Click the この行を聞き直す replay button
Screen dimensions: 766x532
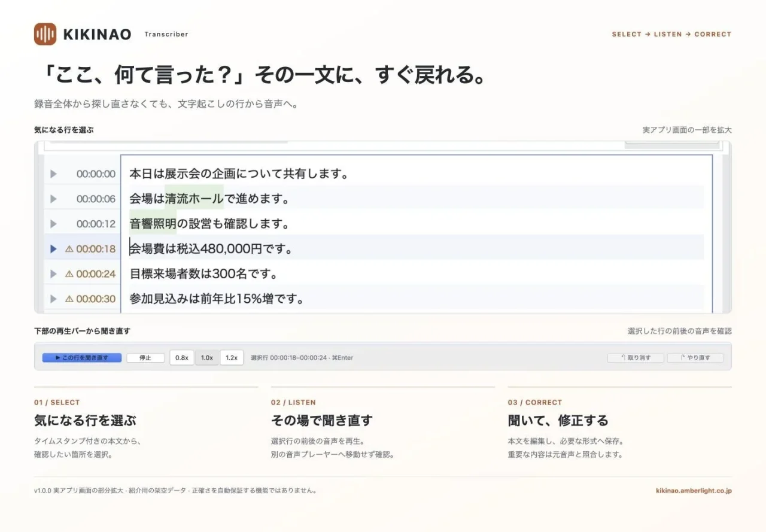82,358
